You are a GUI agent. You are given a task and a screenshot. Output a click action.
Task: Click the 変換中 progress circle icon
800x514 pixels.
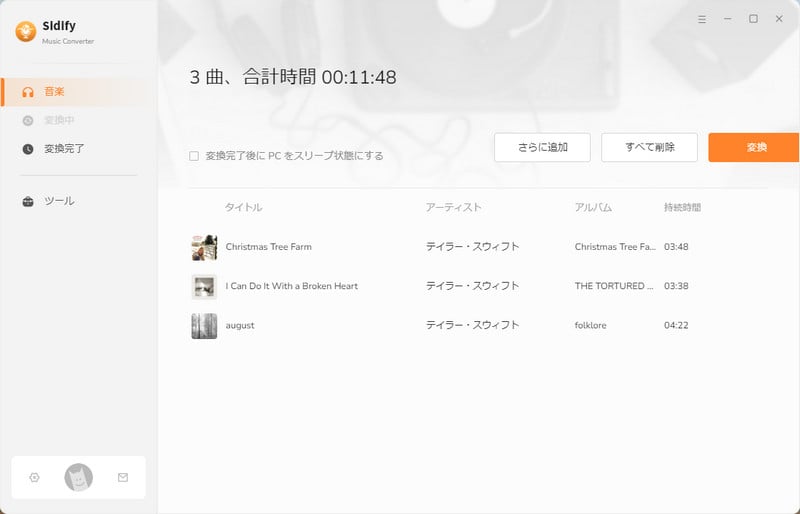(28, 120)
